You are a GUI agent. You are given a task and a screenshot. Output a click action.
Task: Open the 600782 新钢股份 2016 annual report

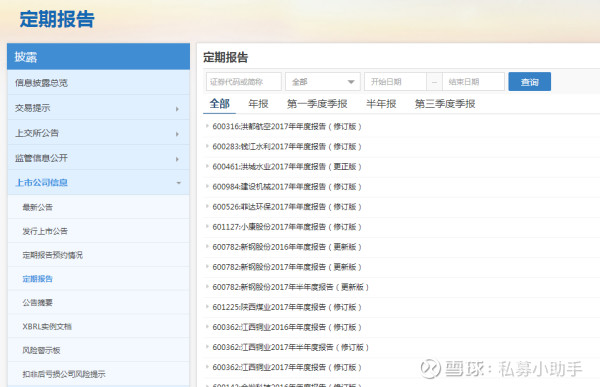pos(287,247)
